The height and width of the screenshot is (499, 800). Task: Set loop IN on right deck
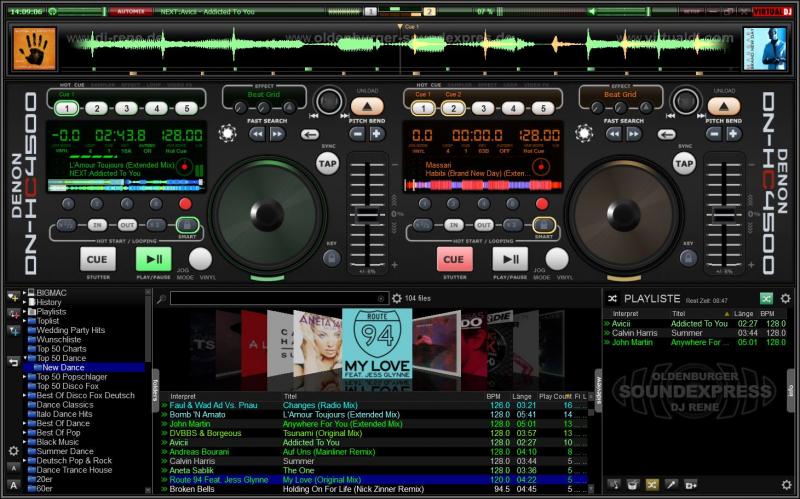tap(454, 225)
